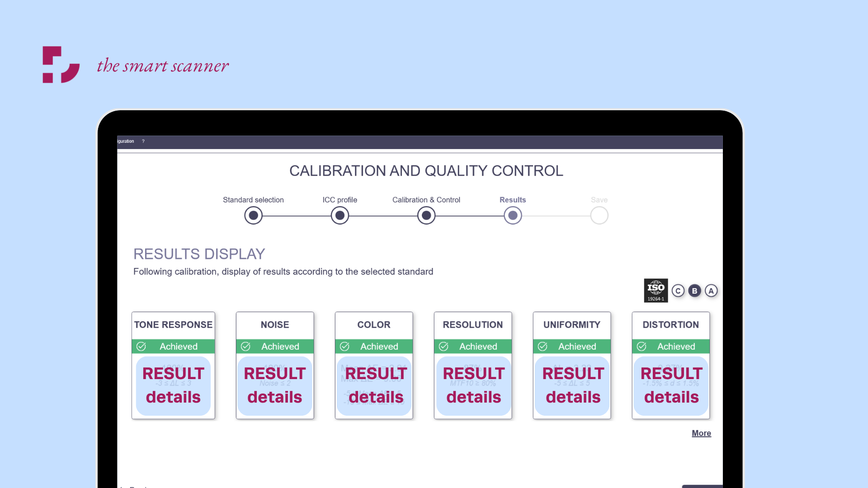This screenshot has width=868, height=488.
Task: Open the More results link
Action: tap(701, 433)
